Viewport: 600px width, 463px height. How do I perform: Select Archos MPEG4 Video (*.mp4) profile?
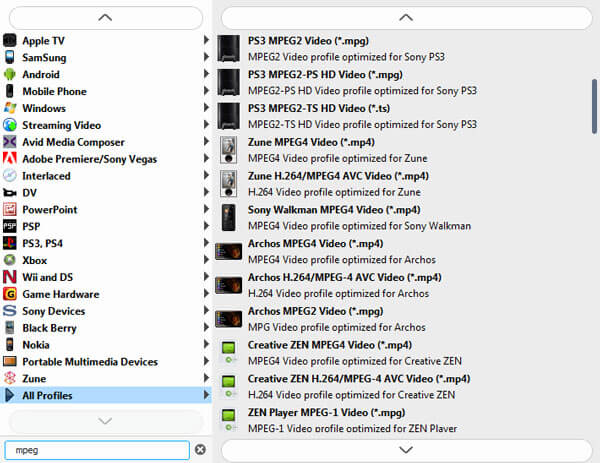click(x=402, y=251)
